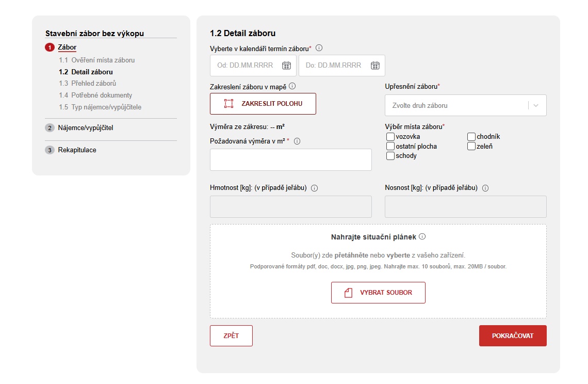Open calendar icon in the 'Od' date field
The width and height of the screenshot is (588, 384).
[286, 66]
